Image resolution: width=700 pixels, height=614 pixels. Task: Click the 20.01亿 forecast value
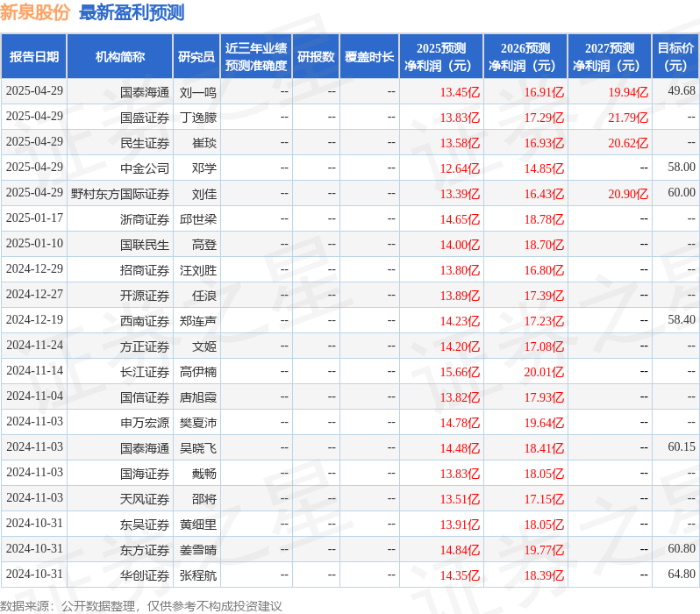(x=544, y=373)
